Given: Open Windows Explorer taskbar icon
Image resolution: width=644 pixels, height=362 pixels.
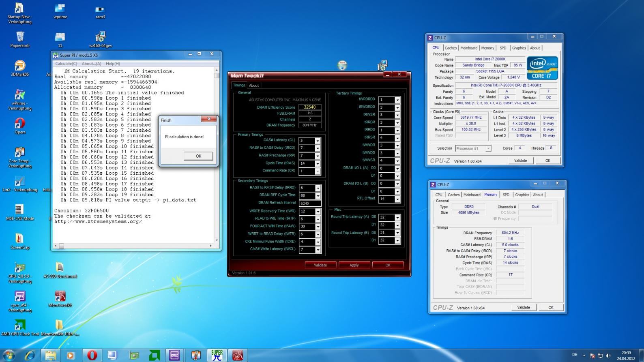Looking at the screenshot, I should [51, 356].
